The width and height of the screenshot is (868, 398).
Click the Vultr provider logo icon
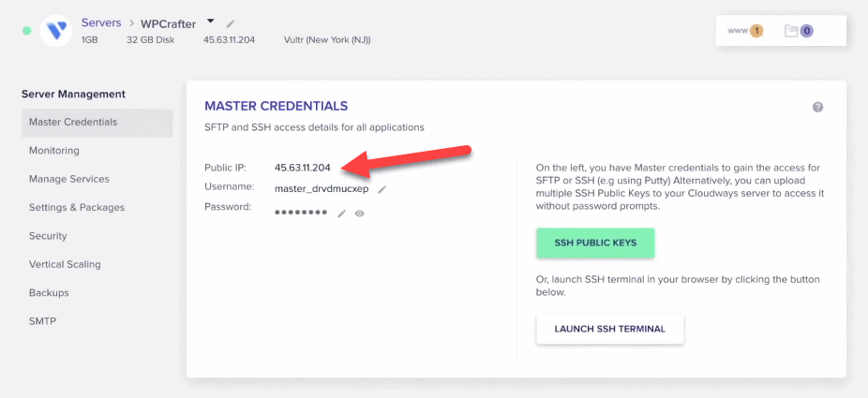click(58, 30)
